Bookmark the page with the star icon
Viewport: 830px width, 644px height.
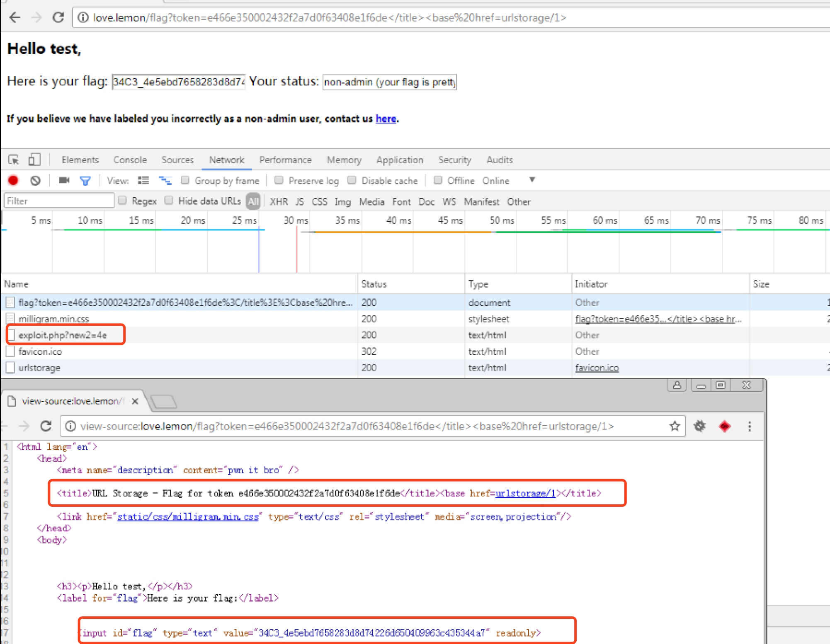(675, 426)
